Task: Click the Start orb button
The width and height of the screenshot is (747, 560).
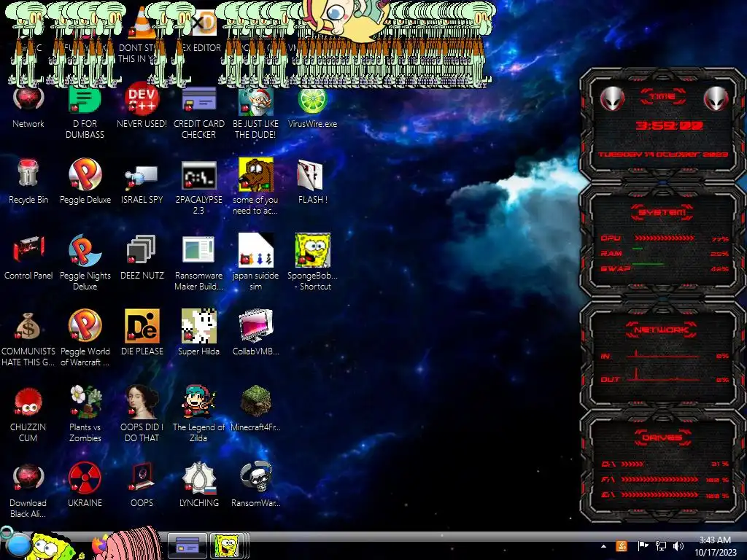Action: (18, 545)
